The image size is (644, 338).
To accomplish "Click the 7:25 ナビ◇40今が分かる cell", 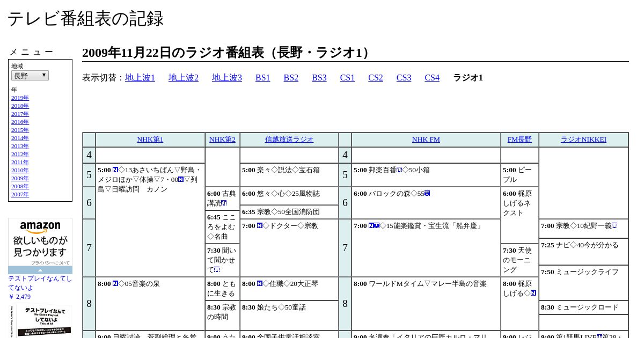I will [x=583, y=252].
